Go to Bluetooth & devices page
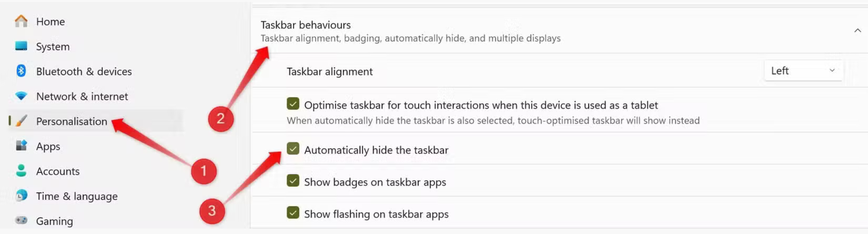Viewport: 868px width, 234px height. pos(84,71)
